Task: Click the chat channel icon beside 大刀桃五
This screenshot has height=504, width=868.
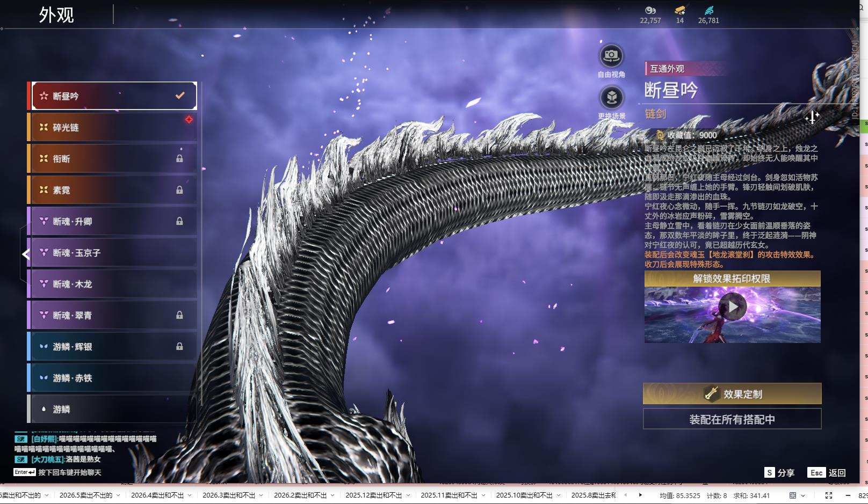Action: click(x=21, y=459)
